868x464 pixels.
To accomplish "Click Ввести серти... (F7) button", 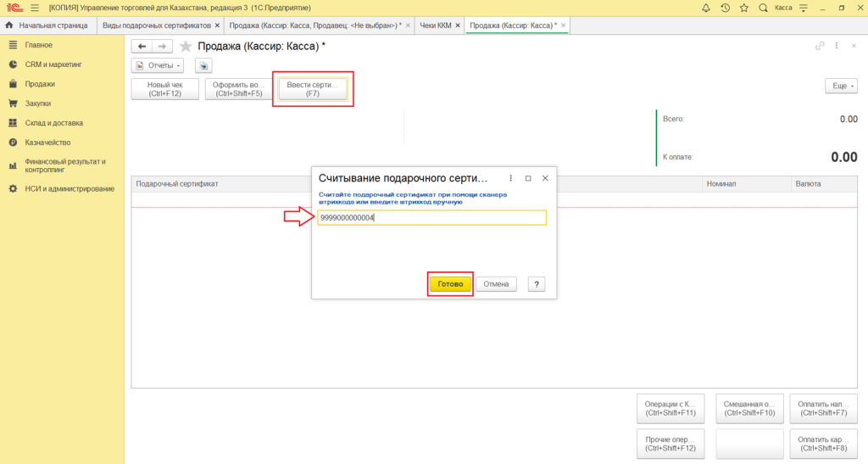I will pyautogui.click(x=313, y=89).
